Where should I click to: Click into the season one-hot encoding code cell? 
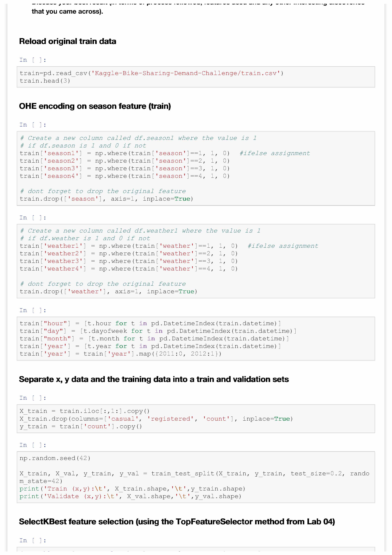196,168
